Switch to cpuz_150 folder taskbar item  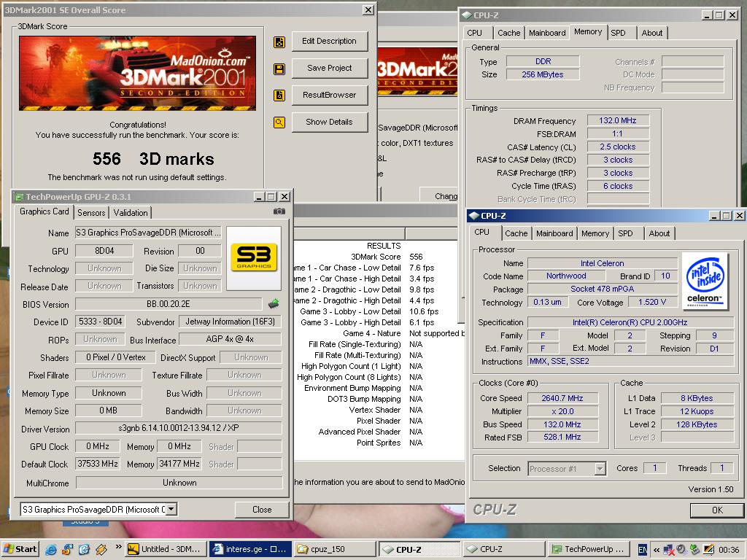click(334, 549)
